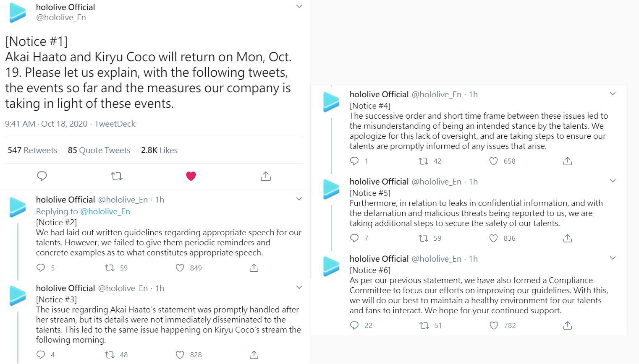Open the more menu chevron on main tweet
Screen dimensions: 639x364
click(299, 6)
